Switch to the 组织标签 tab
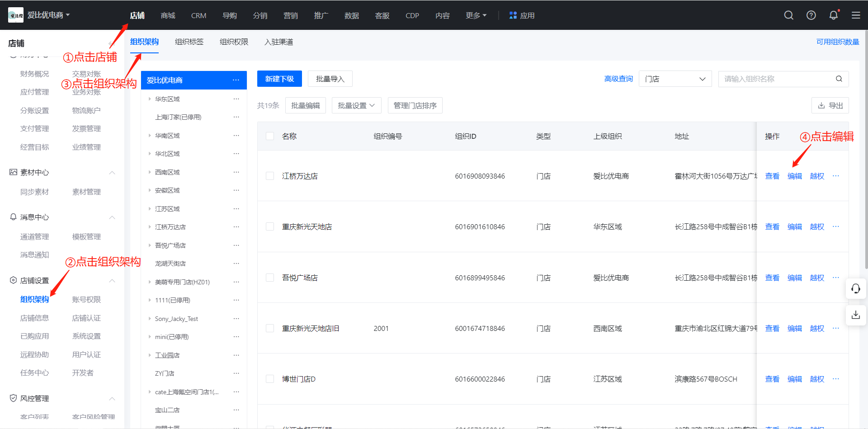868x429 pixels. 189,42
